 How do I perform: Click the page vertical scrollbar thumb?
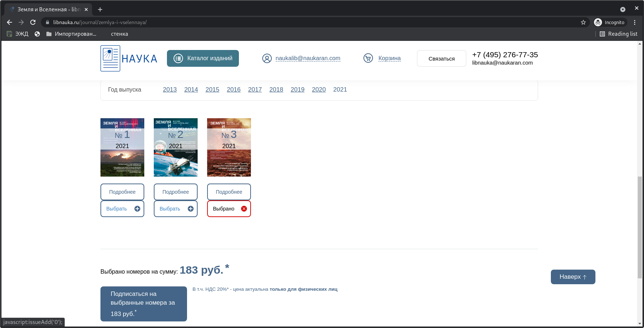(640, 227)
